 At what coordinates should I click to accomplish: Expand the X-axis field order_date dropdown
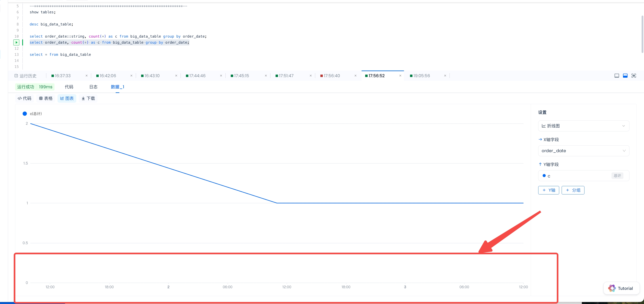(x=583, y=151)
